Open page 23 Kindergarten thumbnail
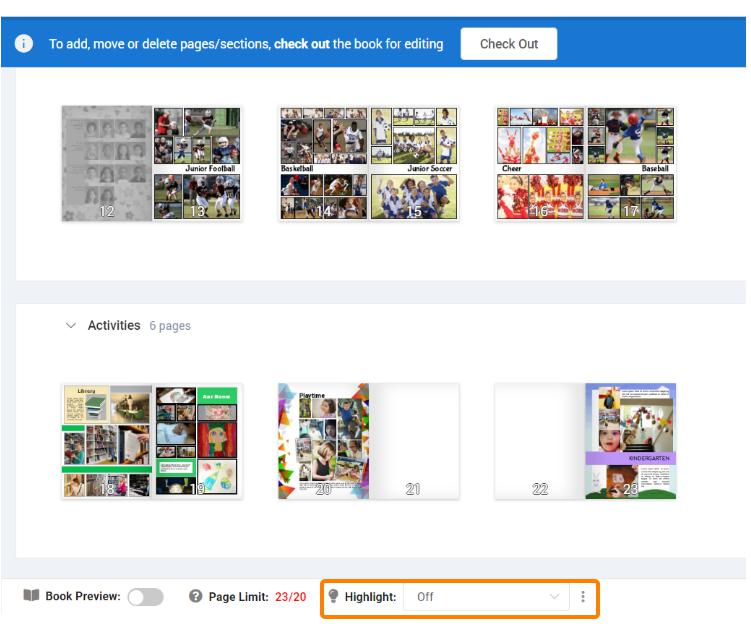The width and height of the screenshot is (751, 624). tap(631, 441)
